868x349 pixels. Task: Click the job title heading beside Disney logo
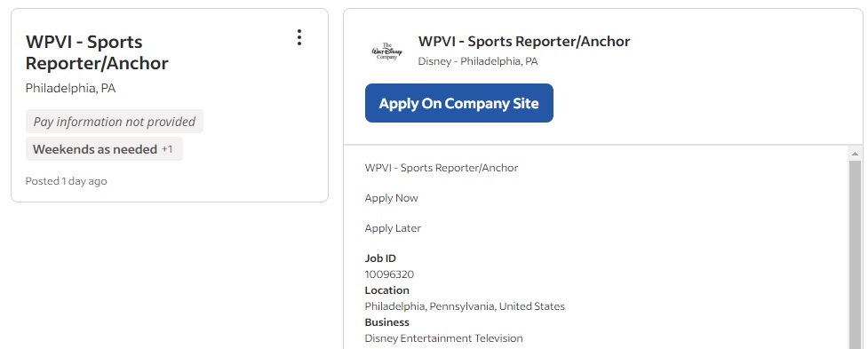(x=523, y=42)
